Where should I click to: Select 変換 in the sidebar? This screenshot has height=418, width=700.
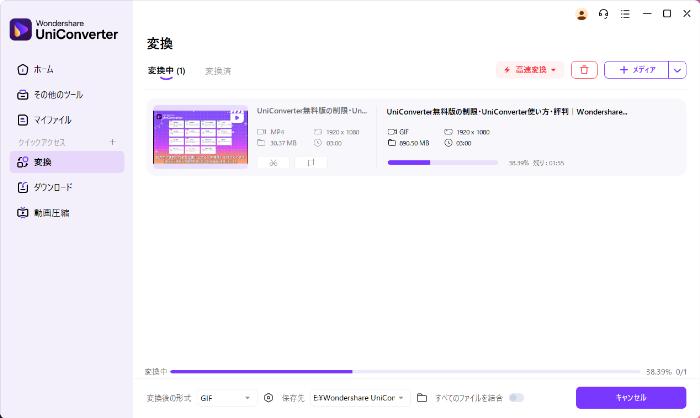(x=67, y=162)
